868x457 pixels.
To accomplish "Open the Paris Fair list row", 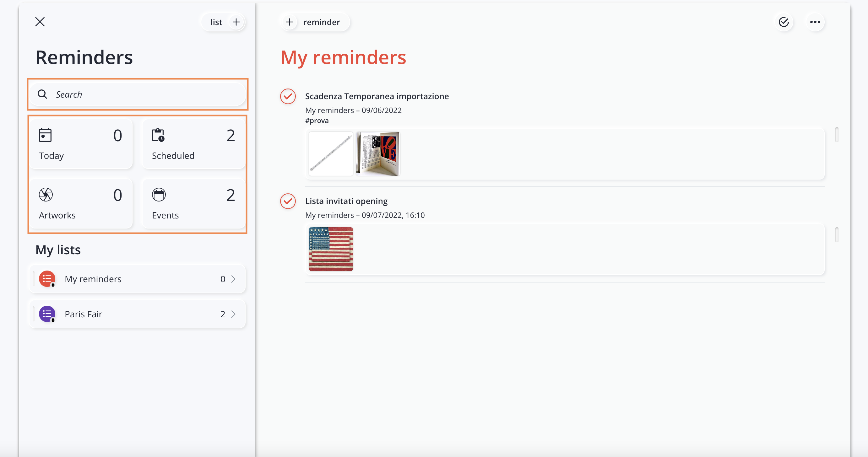I will (x=138, y=314).
